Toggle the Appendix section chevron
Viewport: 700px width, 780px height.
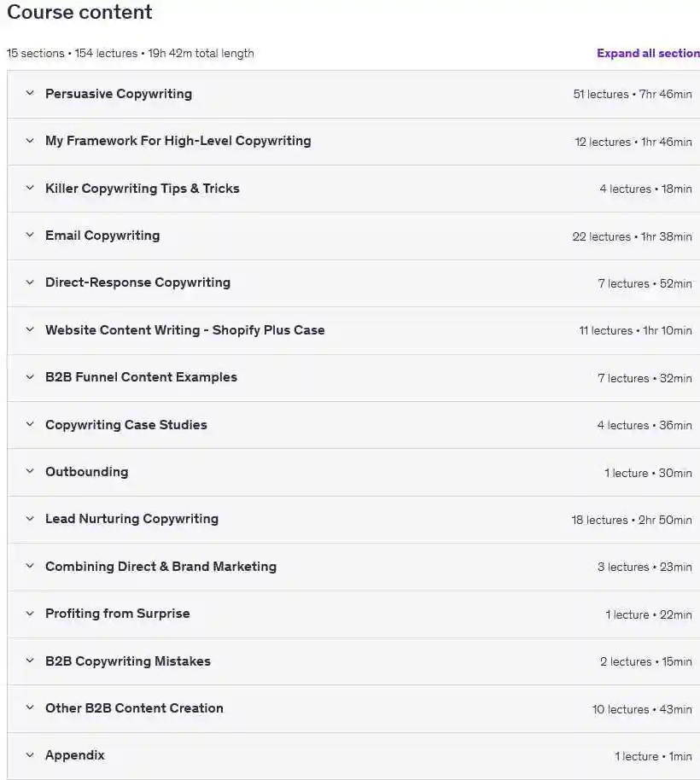(x=30, y=755)
